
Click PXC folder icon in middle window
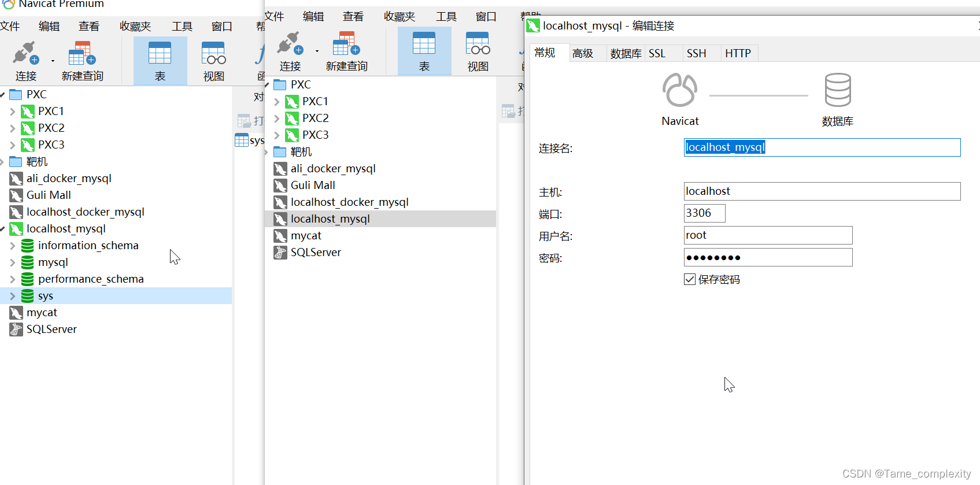pos(280,84)
